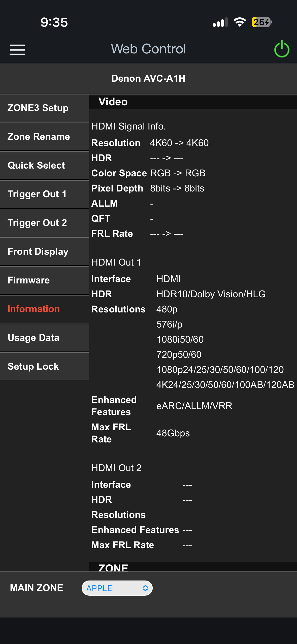Viewport: 297px width, 644px height.
Task: Click the Web Control title
Action: [x=148, y=49]
